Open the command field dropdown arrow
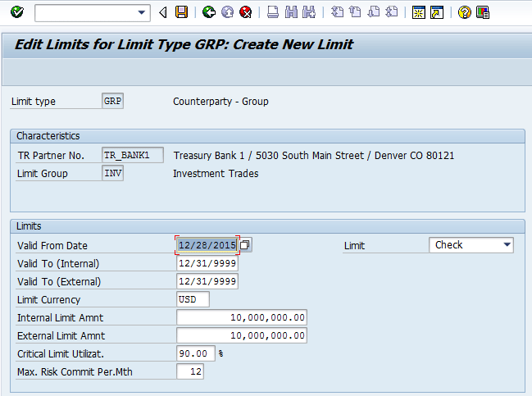The width and height of the screenshot is (532, 396). click(143, 12)
